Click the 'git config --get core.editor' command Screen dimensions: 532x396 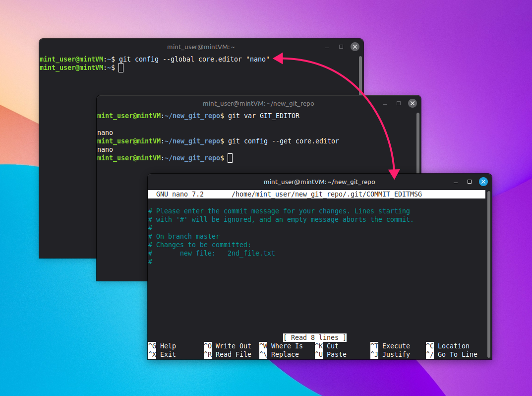(283, 141)
